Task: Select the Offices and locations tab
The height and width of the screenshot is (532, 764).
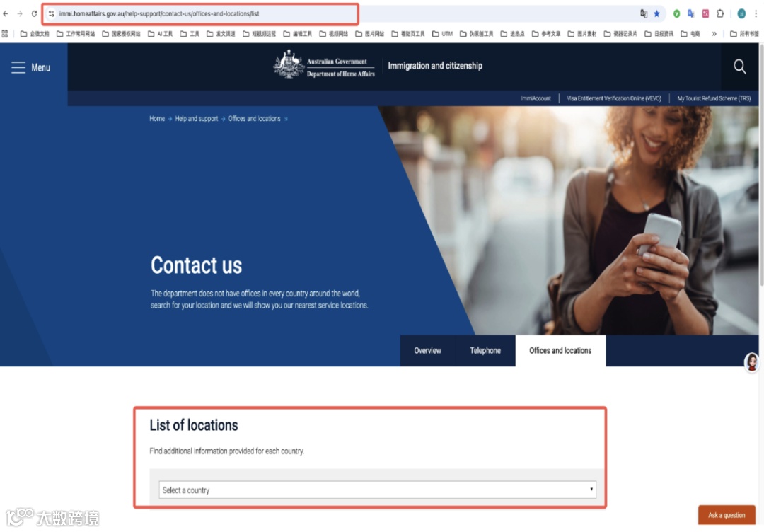Action: (x=560, y=350)
